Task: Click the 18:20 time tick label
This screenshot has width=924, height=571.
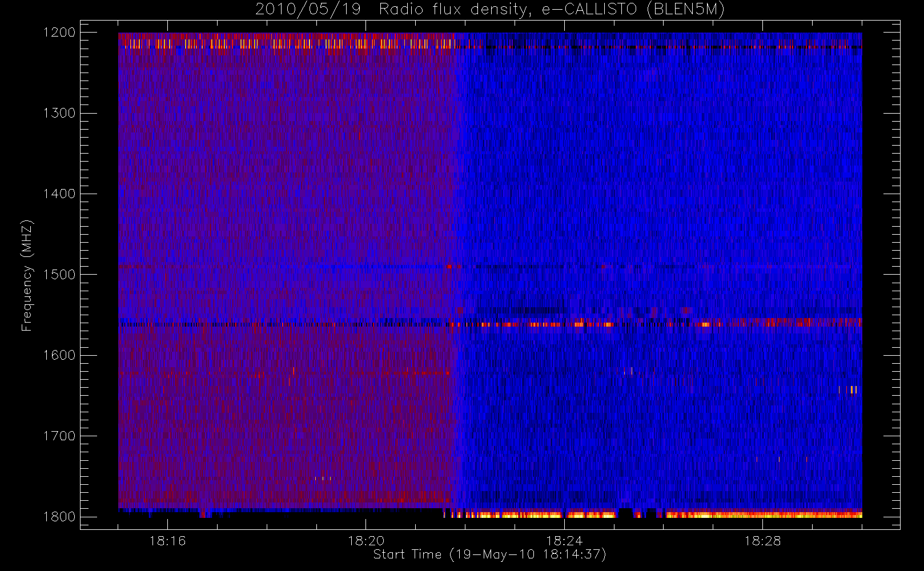Action: 365,541
